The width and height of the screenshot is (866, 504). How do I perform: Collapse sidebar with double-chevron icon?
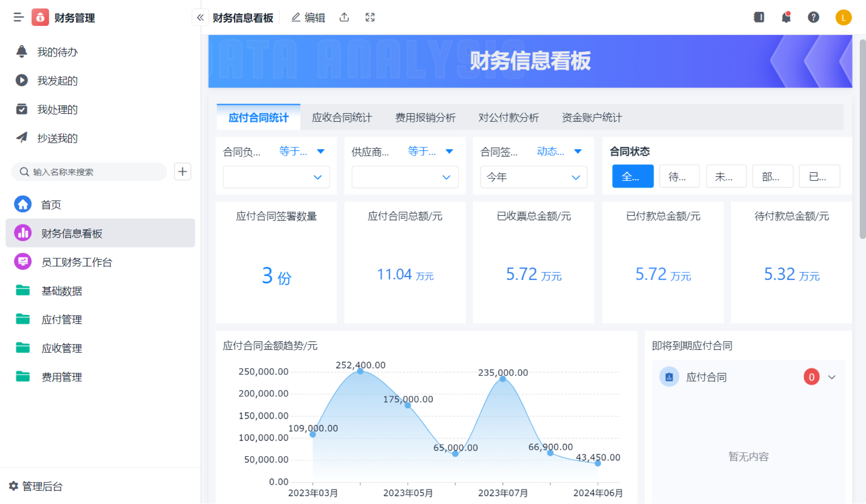click(x=200, y=17)
